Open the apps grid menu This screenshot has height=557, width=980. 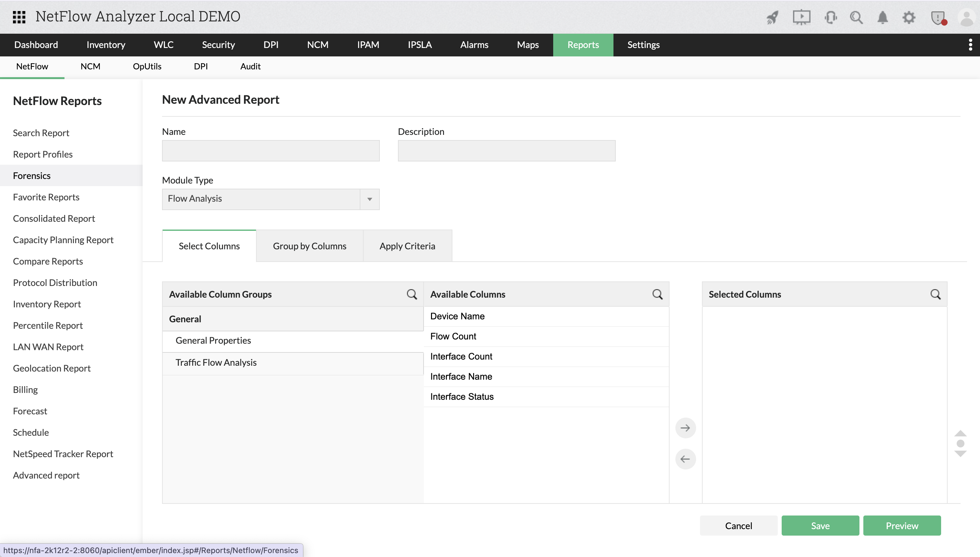tap(18, 17)
